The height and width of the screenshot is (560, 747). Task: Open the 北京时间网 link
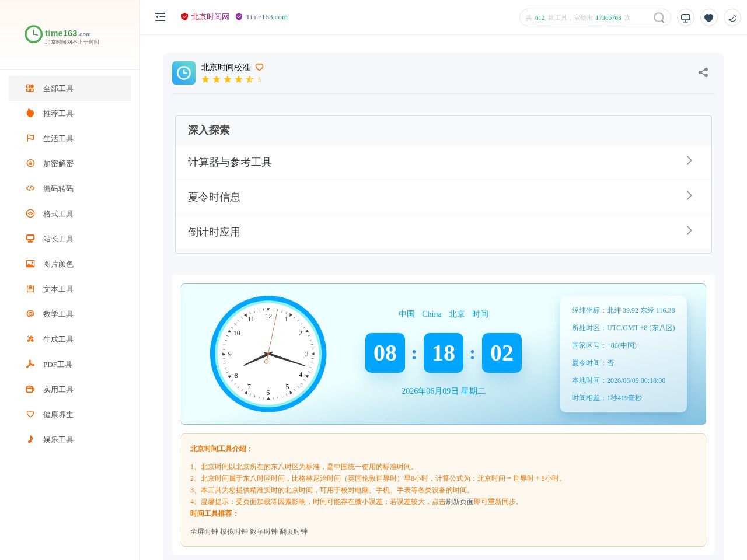[210, 17]
